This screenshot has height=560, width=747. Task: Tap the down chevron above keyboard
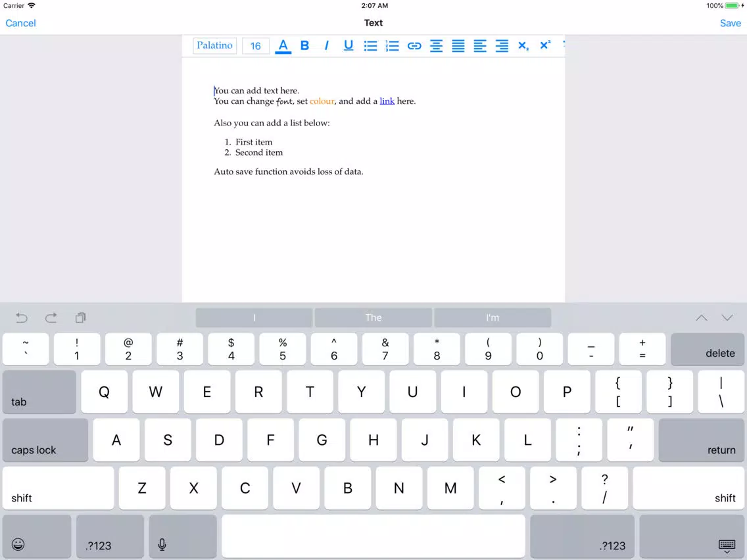coord(727,317)
